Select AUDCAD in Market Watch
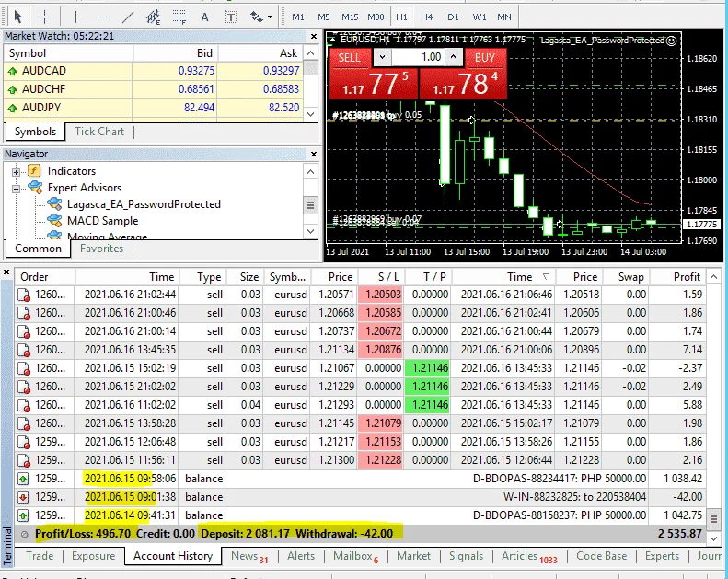The width and height of the screenshot is (728, 579). pos(153,71)
